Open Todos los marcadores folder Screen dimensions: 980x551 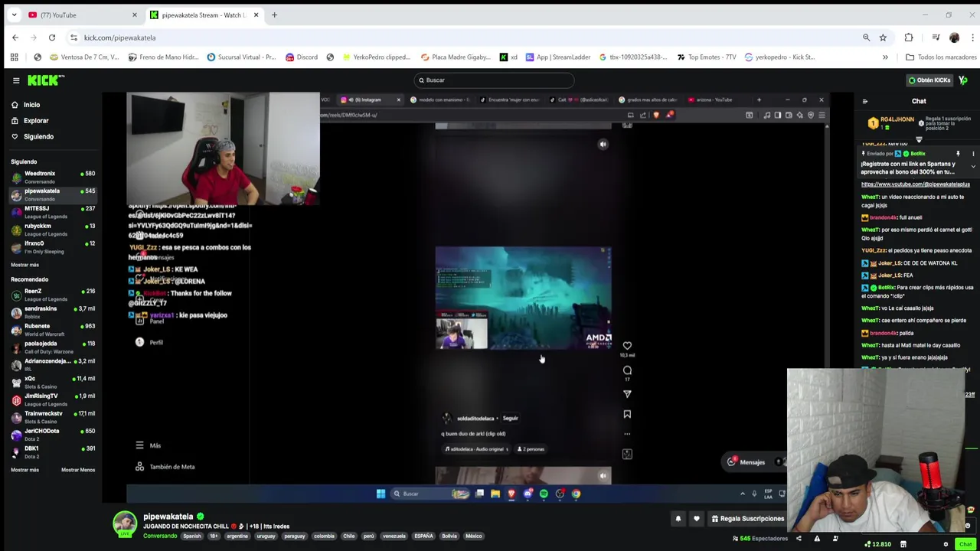(940, 57)
